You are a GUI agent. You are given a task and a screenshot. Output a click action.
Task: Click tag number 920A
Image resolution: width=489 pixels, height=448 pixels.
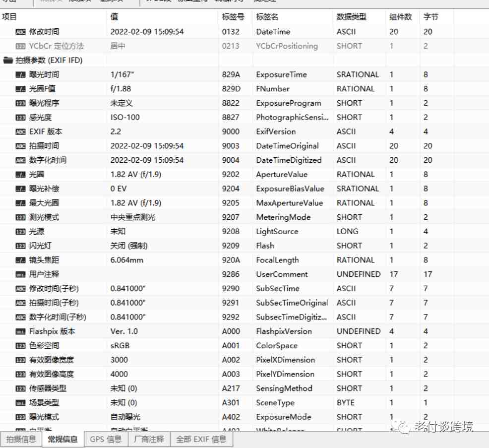tap(231, 260)
